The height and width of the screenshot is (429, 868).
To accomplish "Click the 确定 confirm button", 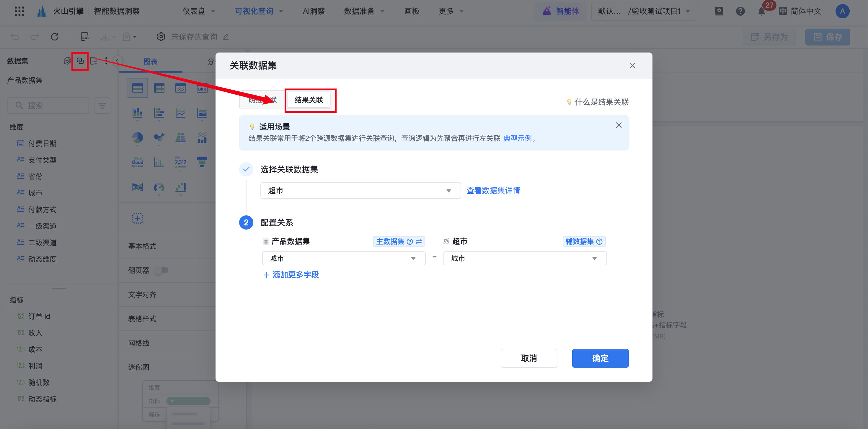I will [x=600, y=358].
